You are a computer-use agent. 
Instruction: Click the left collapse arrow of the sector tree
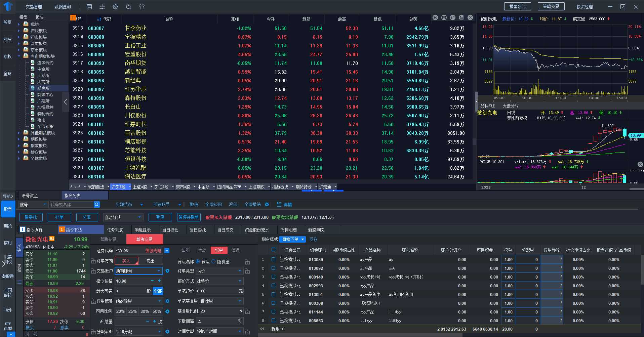66,102
